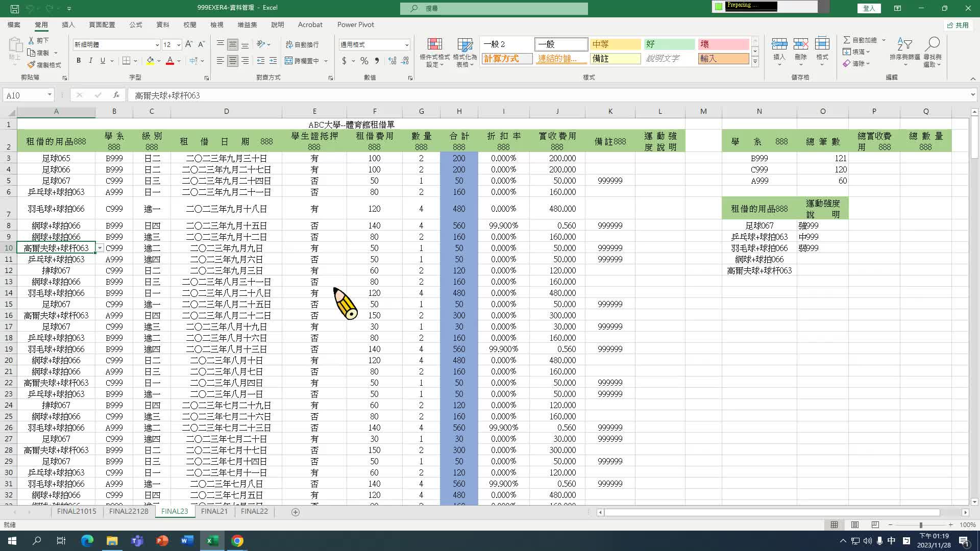Screen dimensions: 980x551
Task: Toggle Italic formatting
Action: 91,61
